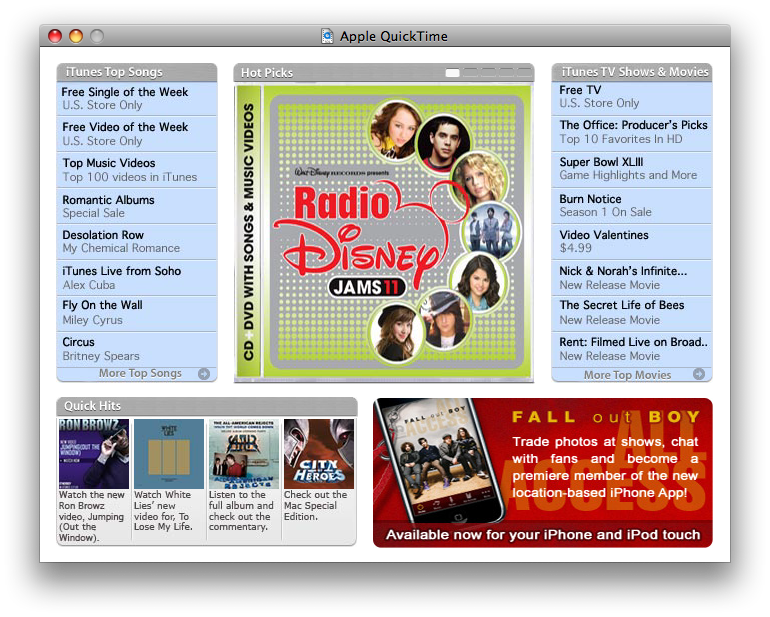Click 'Watch White Lies' new video' text

163,511
